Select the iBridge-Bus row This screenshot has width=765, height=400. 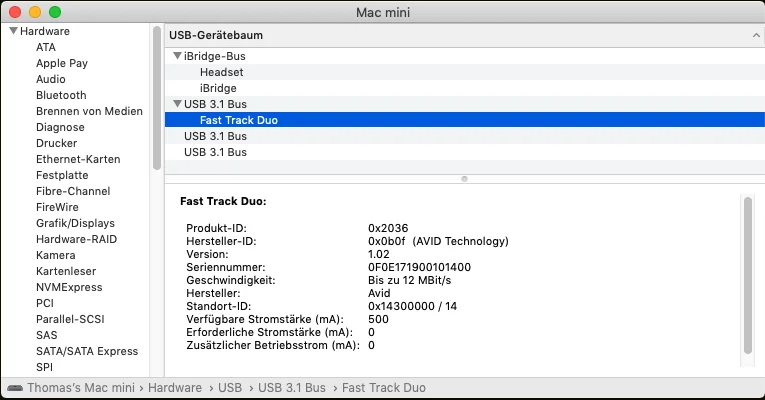464,56
